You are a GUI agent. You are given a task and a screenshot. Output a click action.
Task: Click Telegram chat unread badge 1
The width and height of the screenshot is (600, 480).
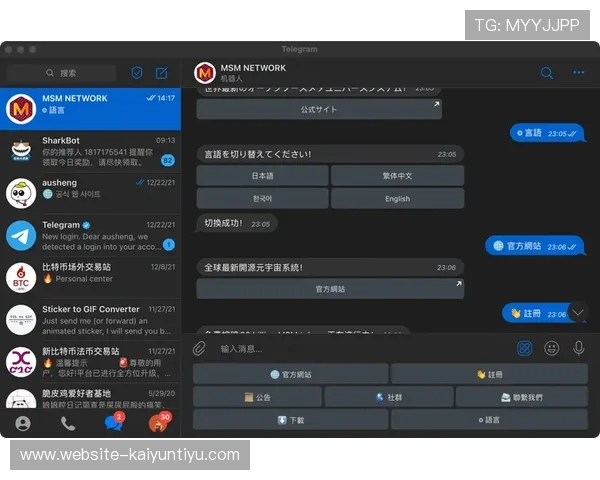pyautogui.click(x=169, y=245)
